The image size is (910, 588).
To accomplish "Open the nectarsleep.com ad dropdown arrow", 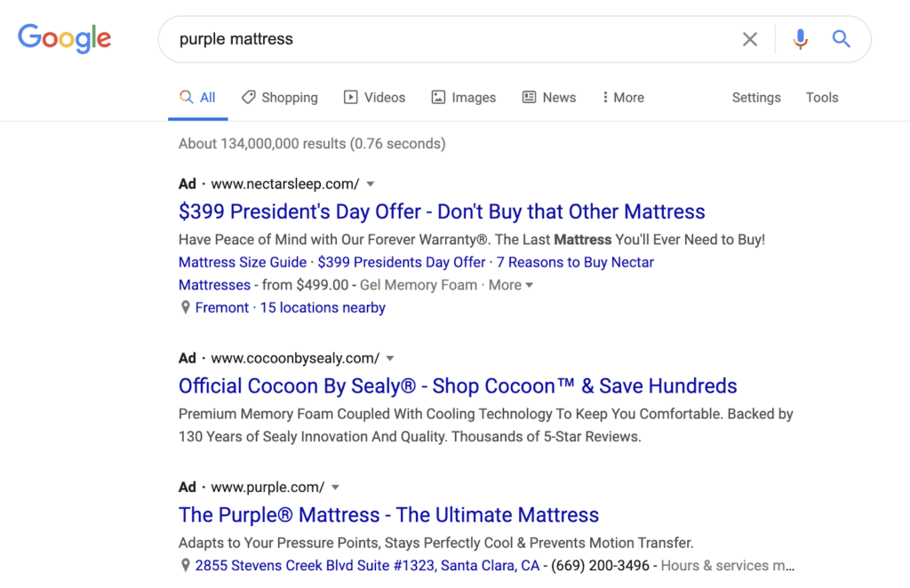I will (x=371, y=184).
